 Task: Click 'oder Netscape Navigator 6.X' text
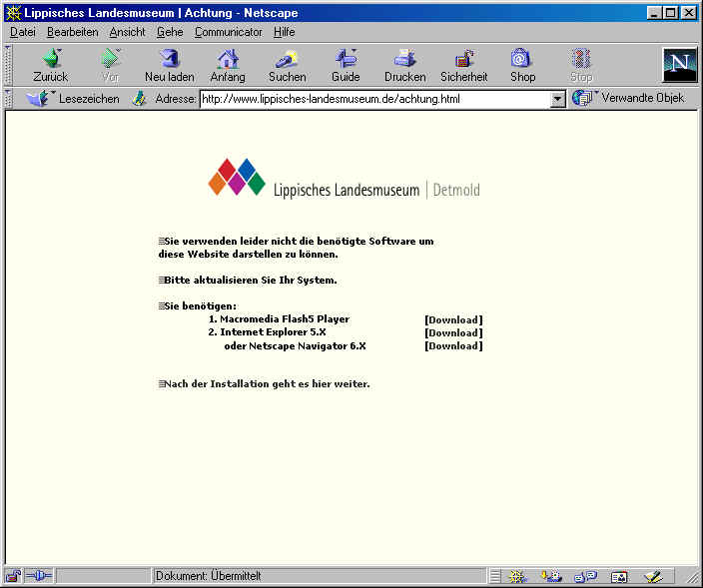click(x=295, y=346)
